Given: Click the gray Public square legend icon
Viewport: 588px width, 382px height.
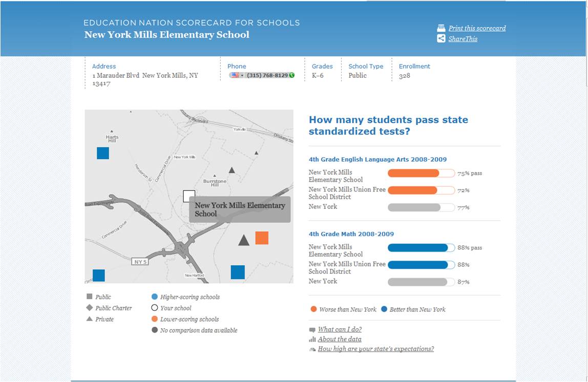Looking at the screenshot, I should 89,296.
